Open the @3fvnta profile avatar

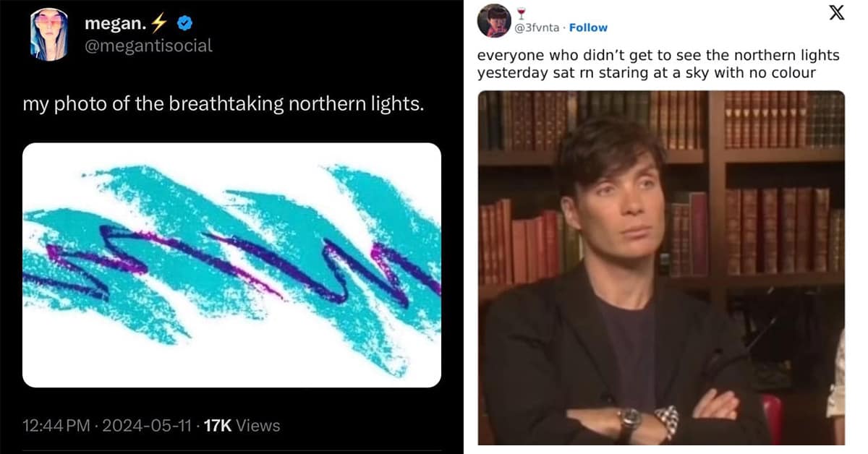(x=495, y=20)
